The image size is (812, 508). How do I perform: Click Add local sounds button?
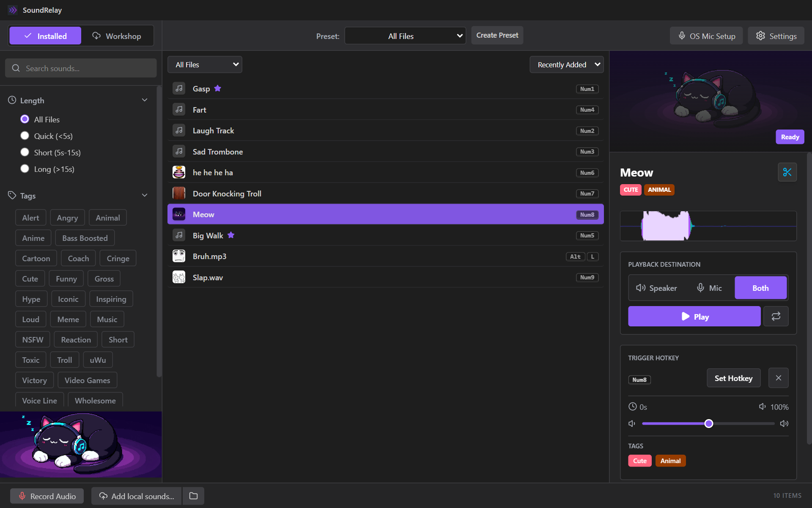[x=136, y=496]
